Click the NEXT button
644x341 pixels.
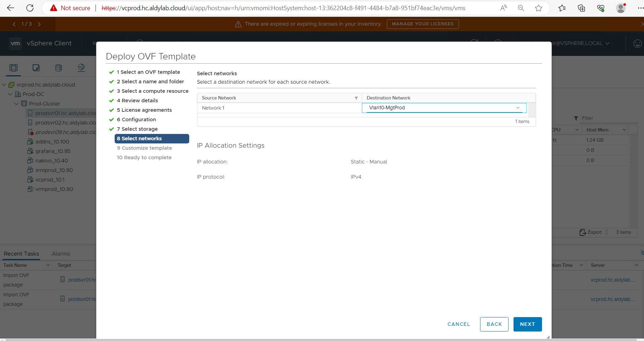527,324
